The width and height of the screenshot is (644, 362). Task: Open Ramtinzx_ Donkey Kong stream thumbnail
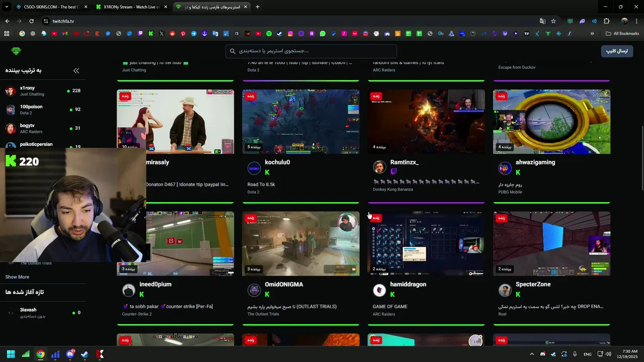tap(426, 122)
